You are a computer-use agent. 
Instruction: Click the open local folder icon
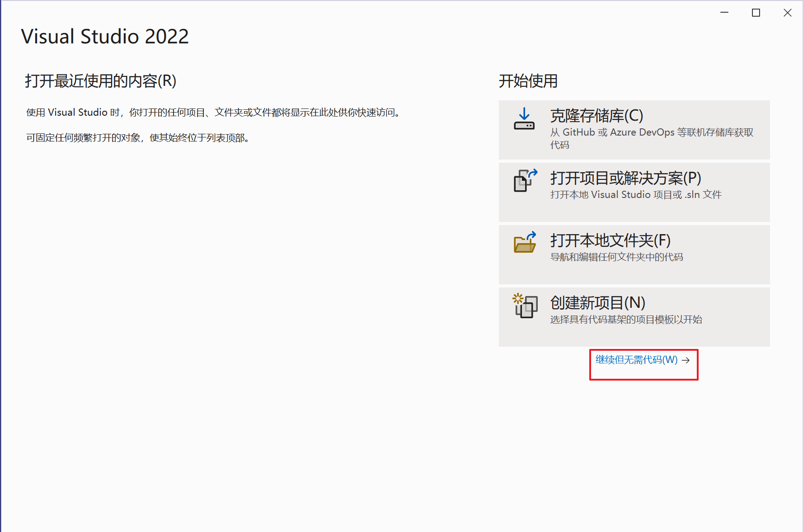525,242
